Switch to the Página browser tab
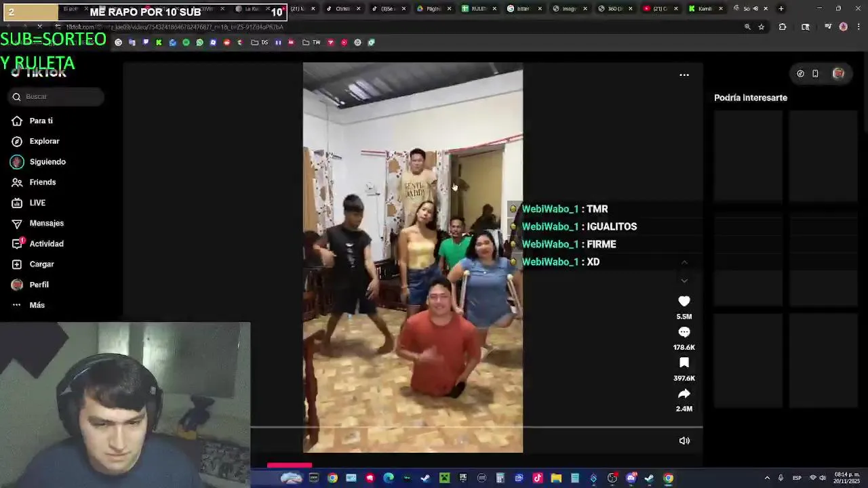Viewport: 868px width, 488px height. 433,9
